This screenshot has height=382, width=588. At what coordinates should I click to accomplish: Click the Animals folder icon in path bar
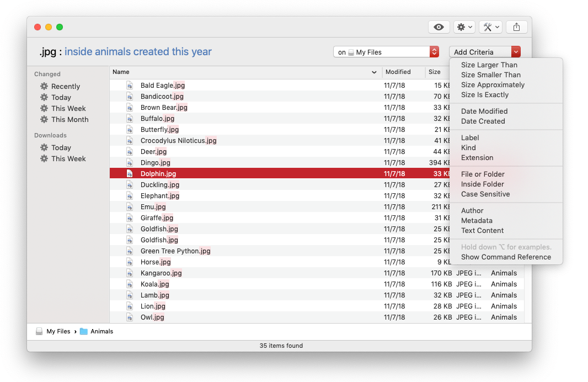tap(84, 332)
